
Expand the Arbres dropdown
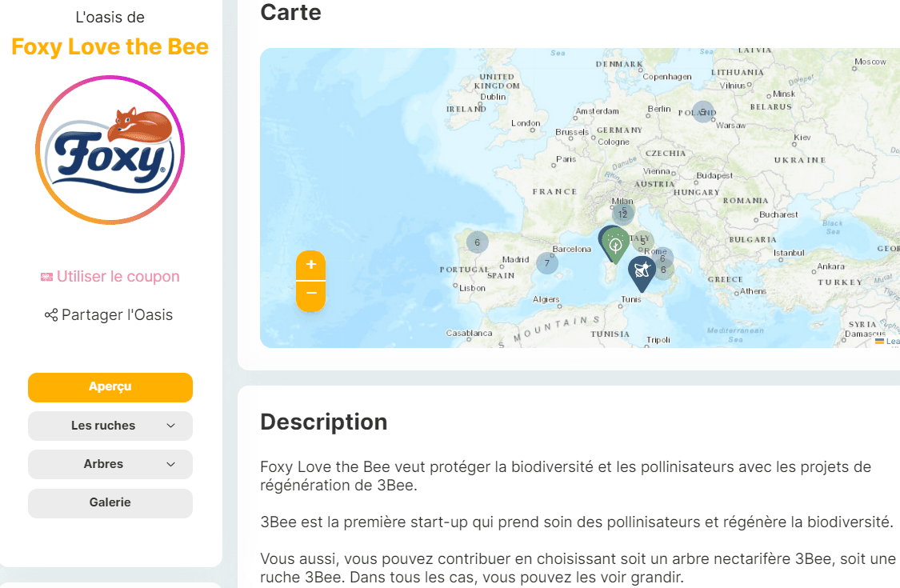pyautogui.click(x=110, y=464)
